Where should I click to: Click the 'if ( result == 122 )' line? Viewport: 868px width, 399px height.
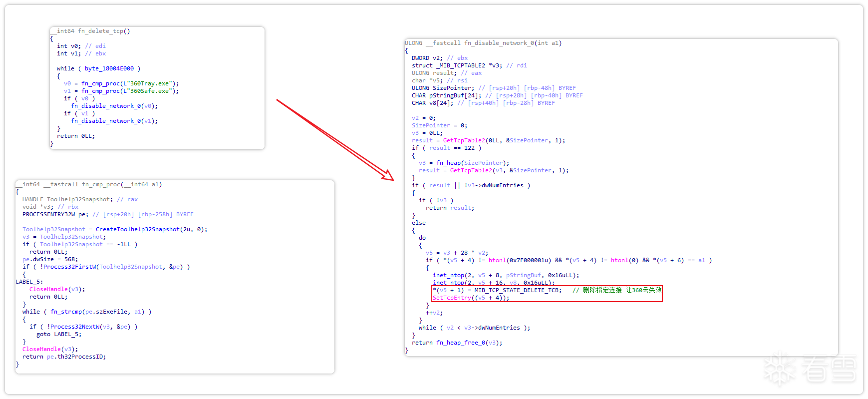447,148
